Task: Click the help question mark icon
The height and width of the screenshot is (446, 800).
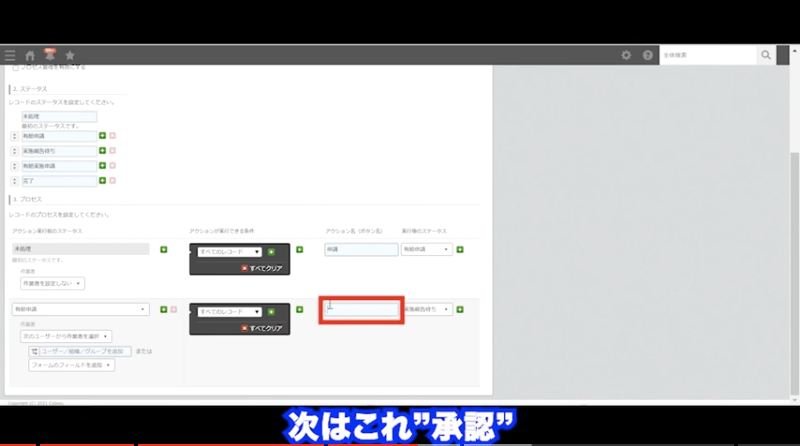Action: [x=647, y=55]
